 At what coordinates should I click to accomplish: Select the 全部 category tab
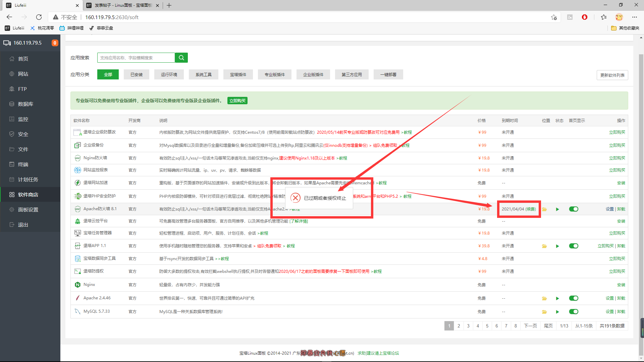pyautogui.click(x=108, y=74)
